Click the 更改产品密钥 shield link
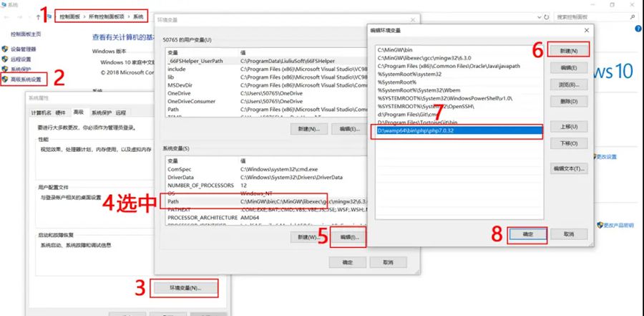The image size is (644, 316). pyautogui.click(x=615, y=225)
